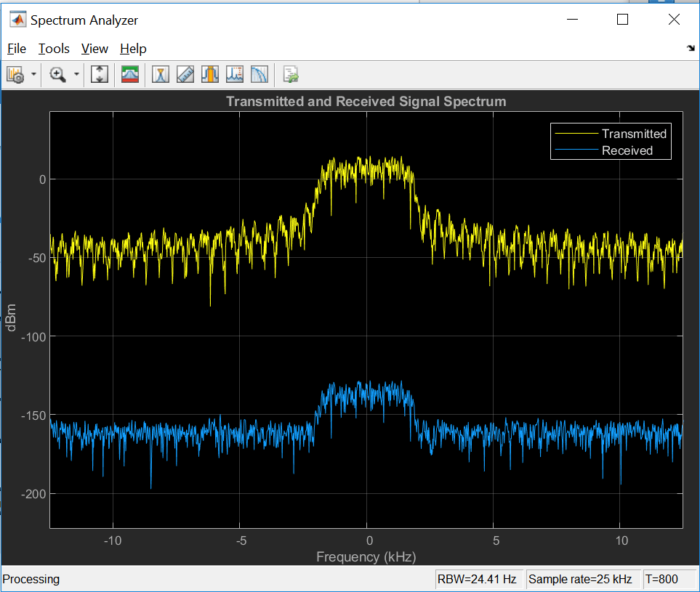Screen dimensions: 700x592
Task: Expand the zoom options dropdown arrow
Action: (76, 75)
